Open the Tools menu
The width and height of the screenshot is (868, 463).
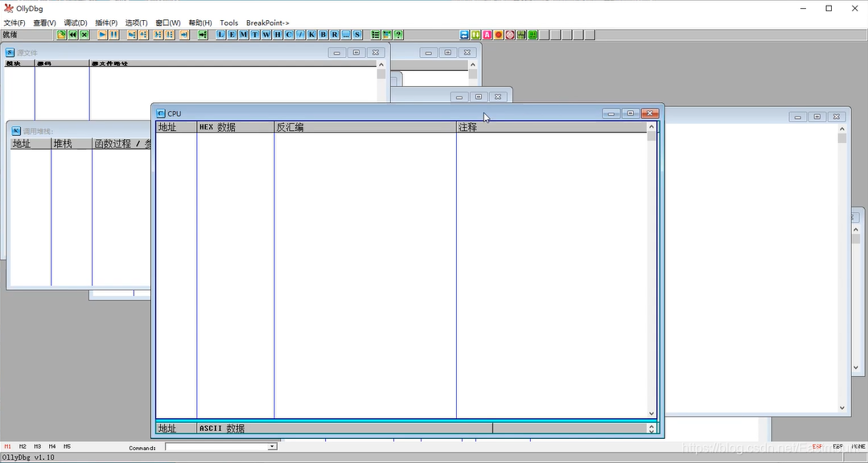click(x=228, y=23)
